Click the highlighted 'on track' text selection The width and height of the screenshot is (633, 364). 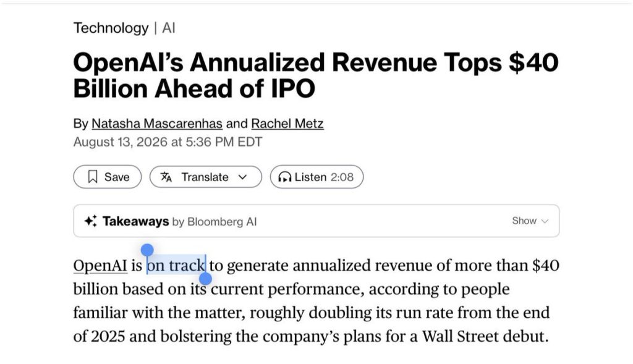coord(176,266)
